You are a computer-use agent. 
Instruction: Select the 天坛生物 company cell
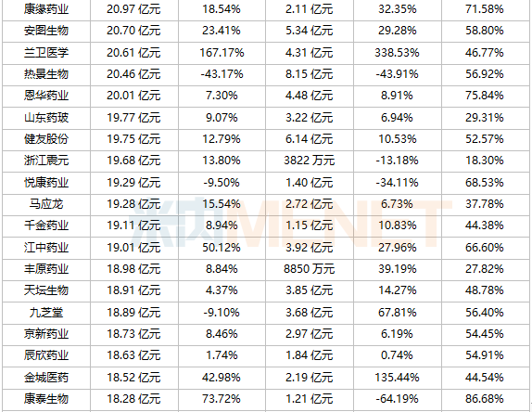coord(46,290)
